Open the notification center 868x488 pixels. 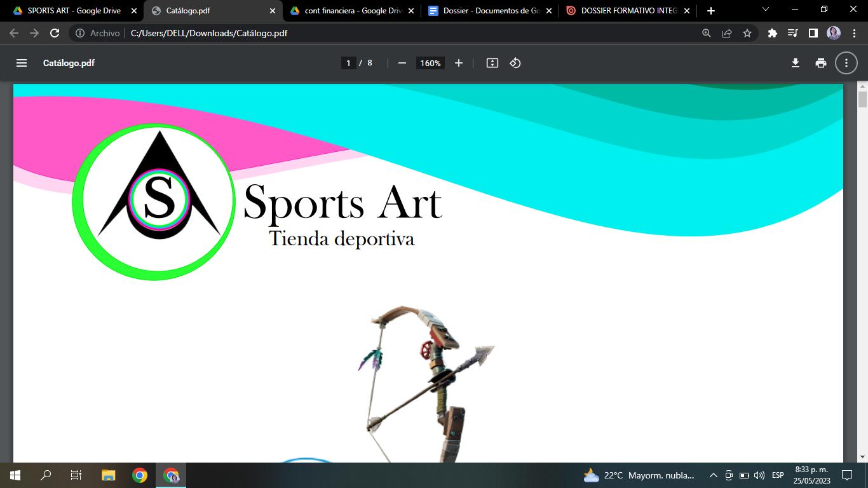click(x=847, y=475)
